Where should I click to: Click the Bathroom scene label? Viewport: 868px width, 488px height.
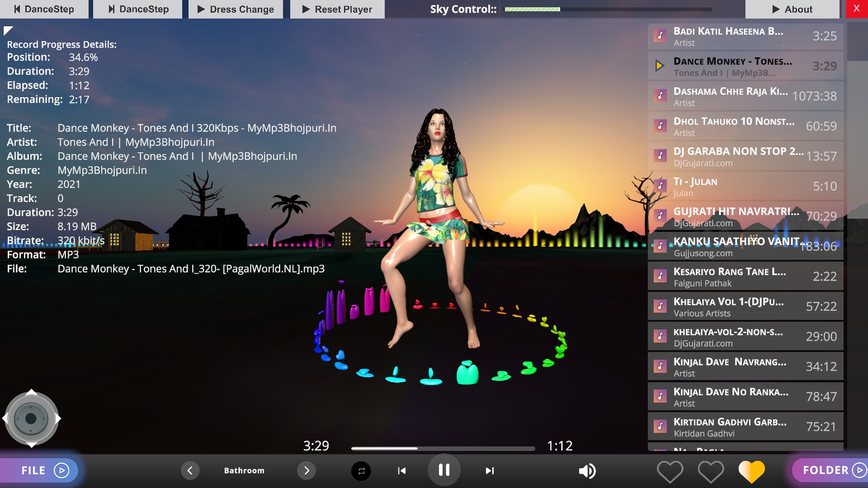point(244,470)
